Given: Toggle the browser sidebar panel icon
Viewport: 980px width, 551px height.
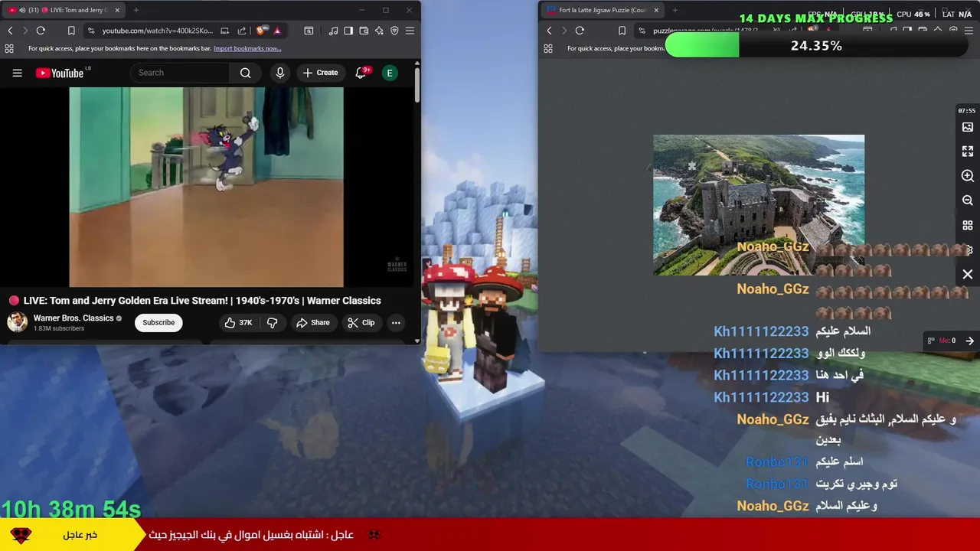Looking at the screenshot, I should (x=348, y=31).
